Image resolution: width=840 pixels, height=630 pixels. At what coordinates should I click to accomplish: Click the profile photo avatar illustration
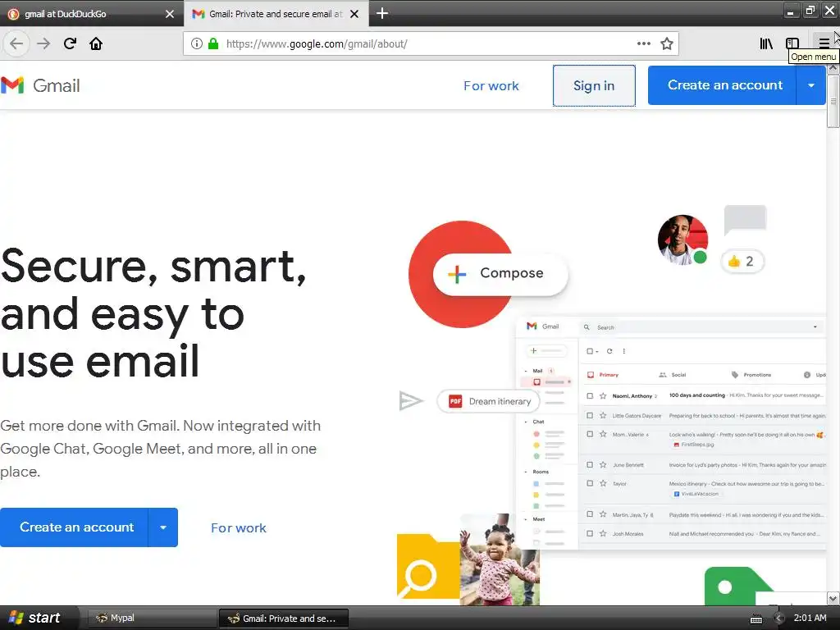click(x=682, y=240)
